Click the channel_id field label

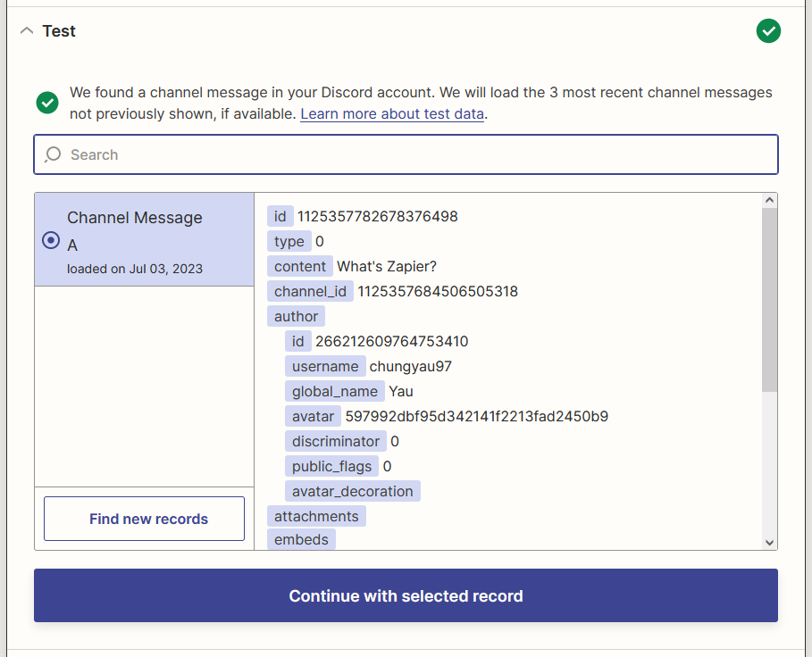coord(310,291)
